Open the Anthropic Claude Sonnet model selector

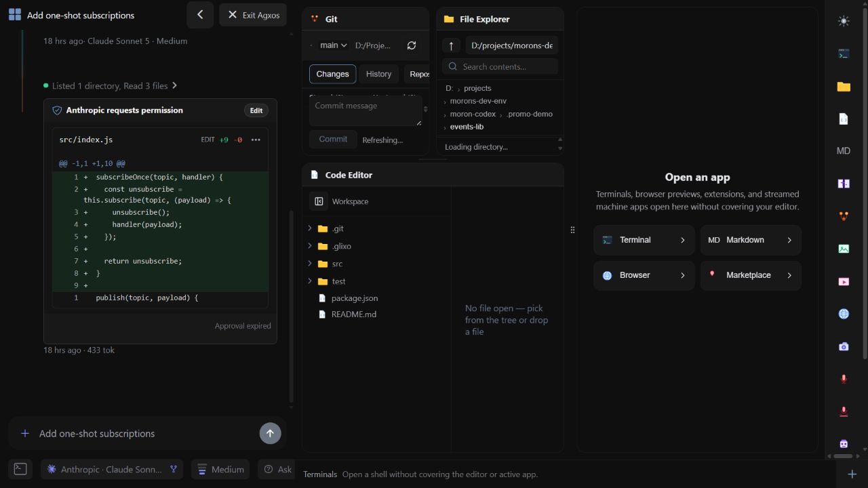click(x=111, y=469)
